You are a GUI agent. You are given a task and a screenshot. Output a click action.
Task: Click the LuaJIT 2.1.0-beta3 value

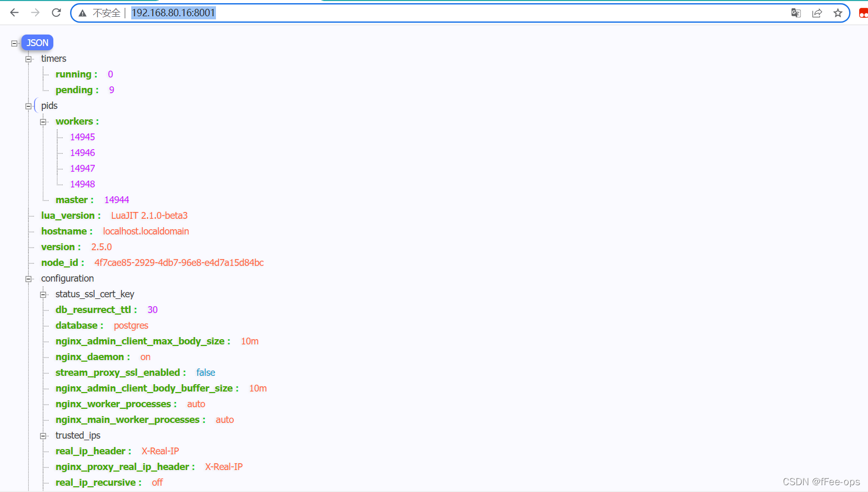[149, 216]
